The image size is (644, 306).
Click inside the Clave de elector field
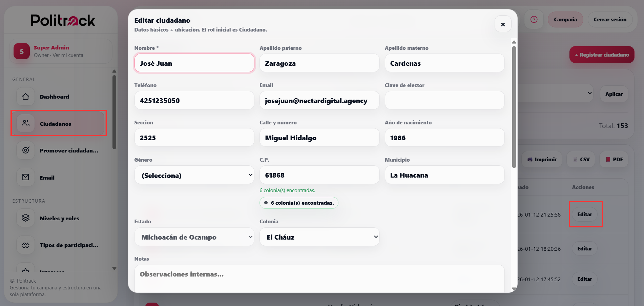click(x=444, y=100)
